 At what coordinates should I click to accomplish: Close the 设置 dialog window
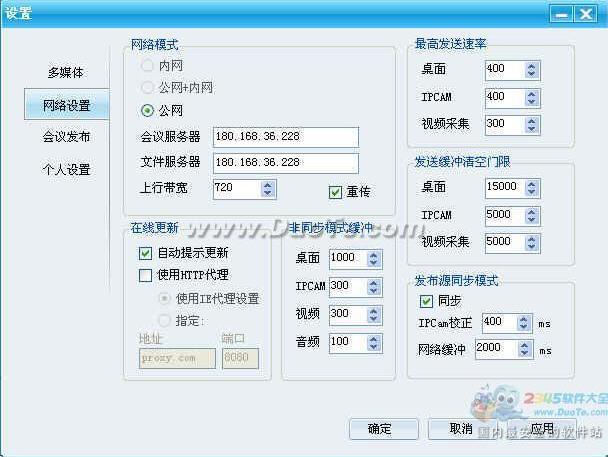pos(586,14)
